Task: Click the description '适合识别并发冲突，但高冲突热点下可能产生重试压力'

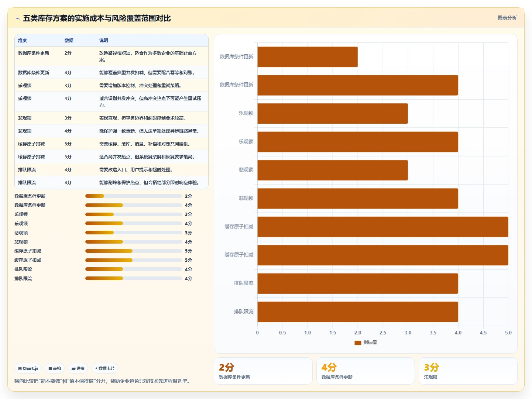Action: tap(150, 102)
